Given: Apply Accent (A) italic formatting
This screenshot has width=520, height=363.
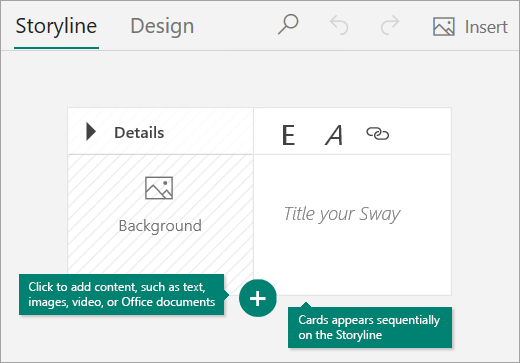Looking at the screenshot, I should point(334,135).
